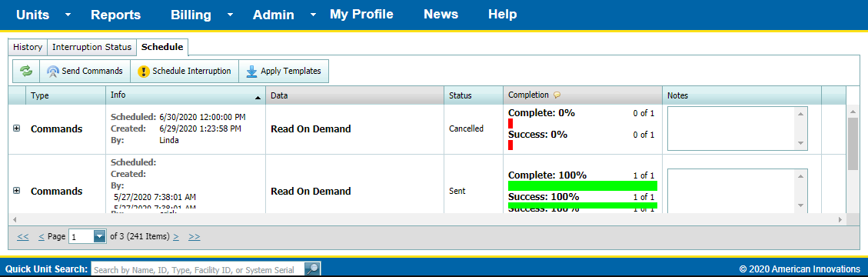
Task: Click 'Linda' creator name
Action: click(x=169, y=139)
